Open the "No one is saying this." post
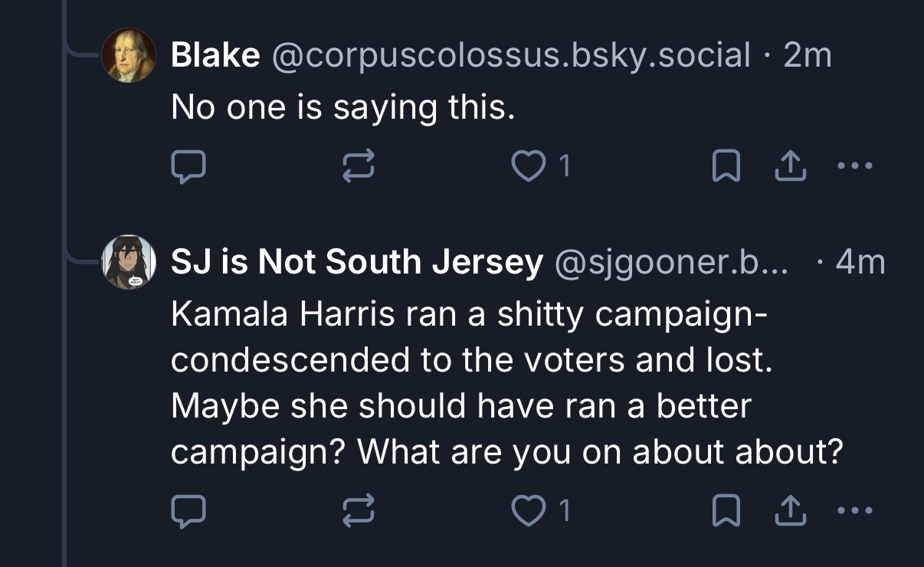The width and height of the screenshot is (924, 567). coord(342,108)
